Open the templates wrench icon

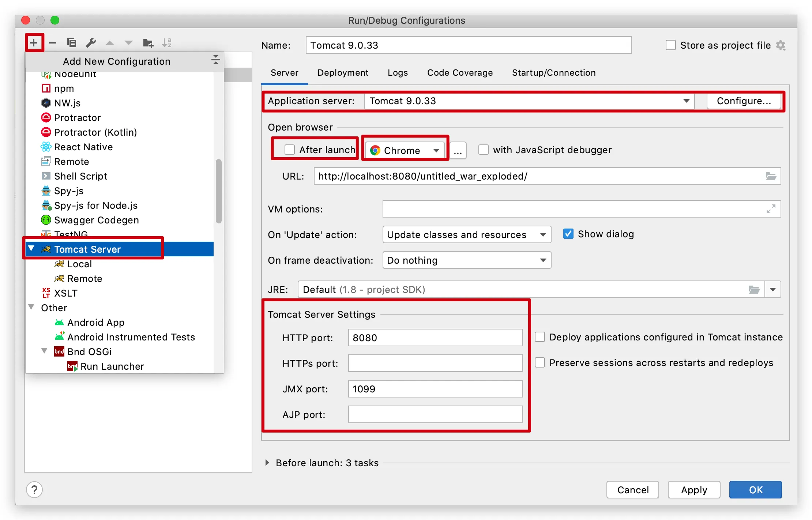pos(91,43)
